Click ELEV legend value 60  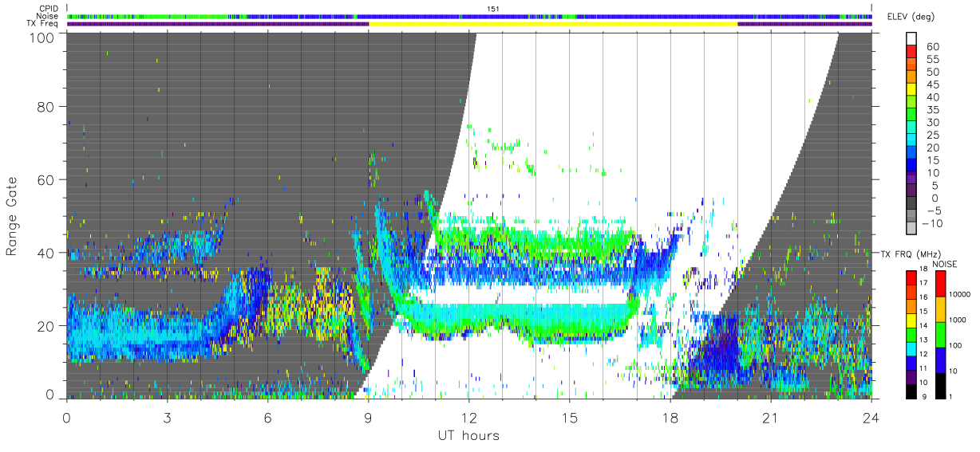[x=932, y=46]
